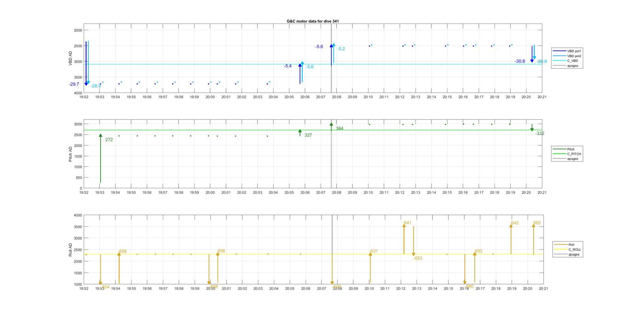
Task: Click the '658' roll data label
Action: (221, 251)
